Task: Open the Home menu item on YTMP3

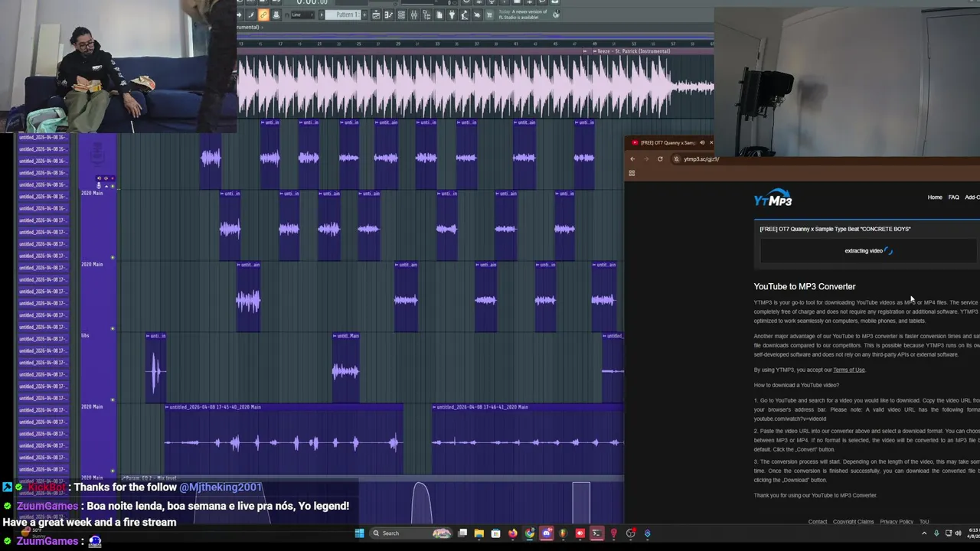Action: [x=935, y=197]
